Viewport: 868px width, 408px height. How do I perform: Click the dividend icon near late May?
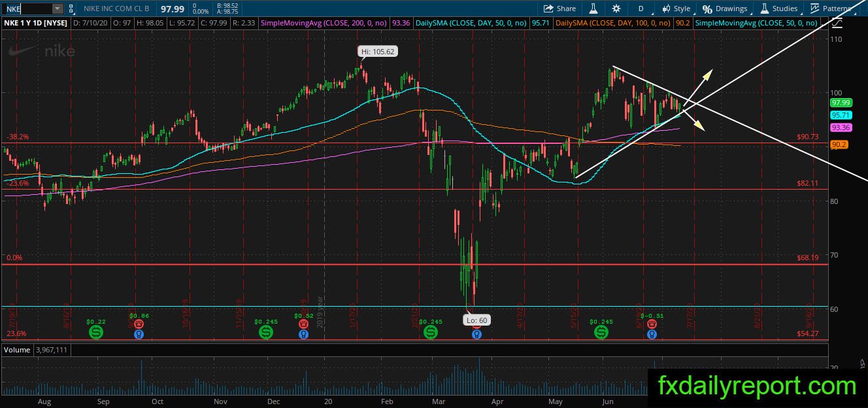[601, 333]
